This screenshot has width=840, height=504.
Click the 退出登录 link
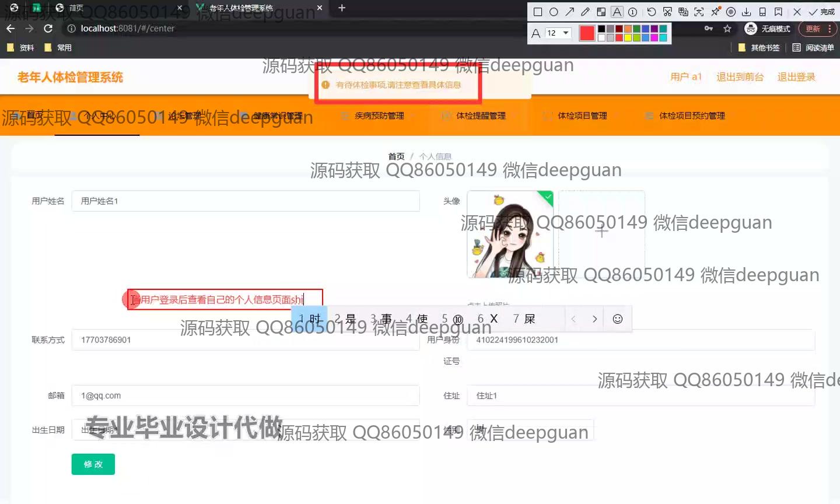click(796, 77)
